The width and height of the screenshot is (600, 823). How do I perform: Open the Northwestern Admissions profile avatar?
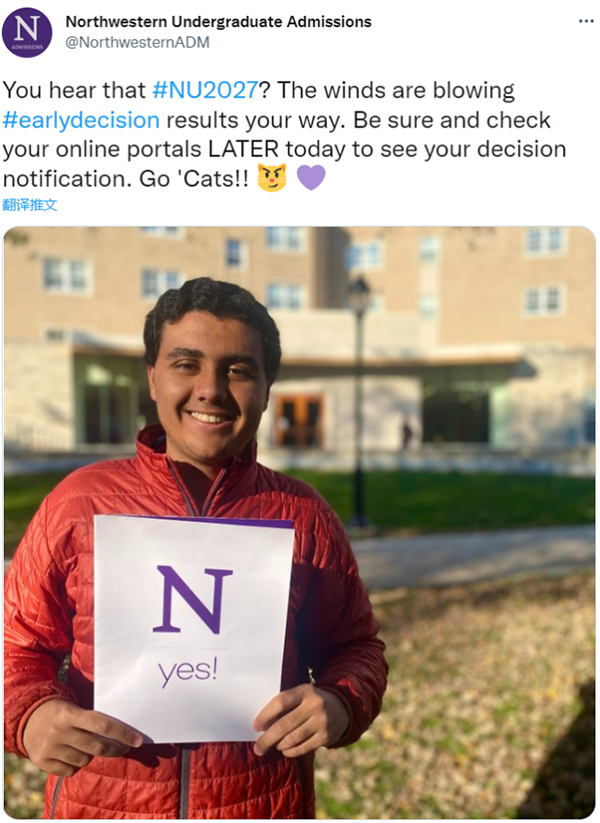pos(27,33)
